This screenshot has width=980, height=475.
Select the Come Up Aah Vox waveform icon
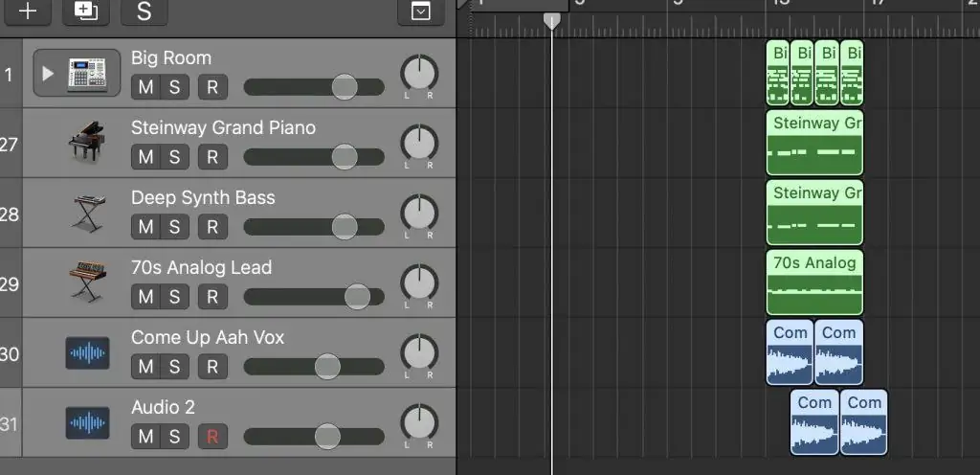[87, 353]
